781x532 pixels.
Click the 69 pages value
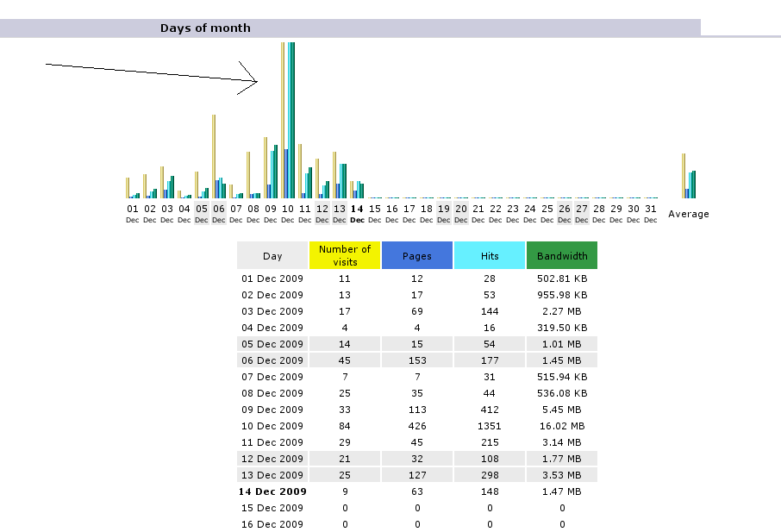point(417,311)
